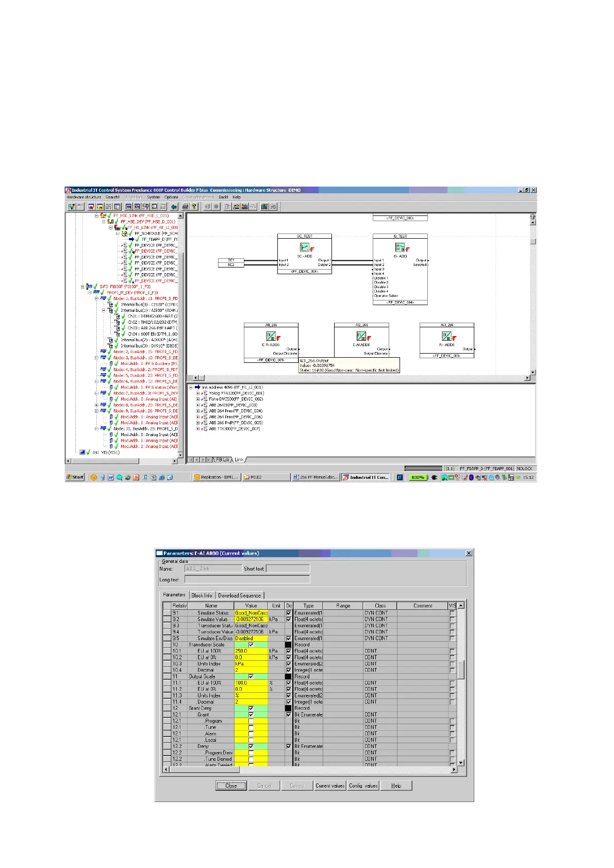This screenshot has width=614, height=868.
Task: Click the Help button in Parameters dialog
Action: (x=396, y=786)
